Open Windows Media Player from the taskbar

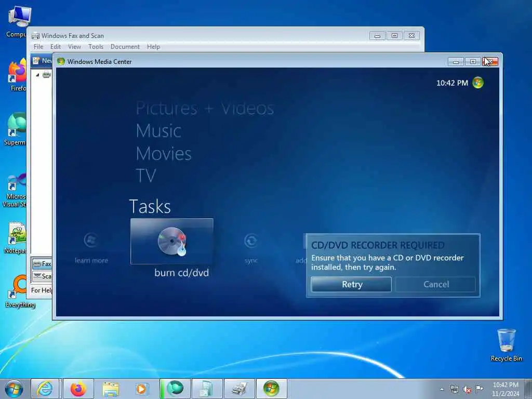(x=141, y=389)
